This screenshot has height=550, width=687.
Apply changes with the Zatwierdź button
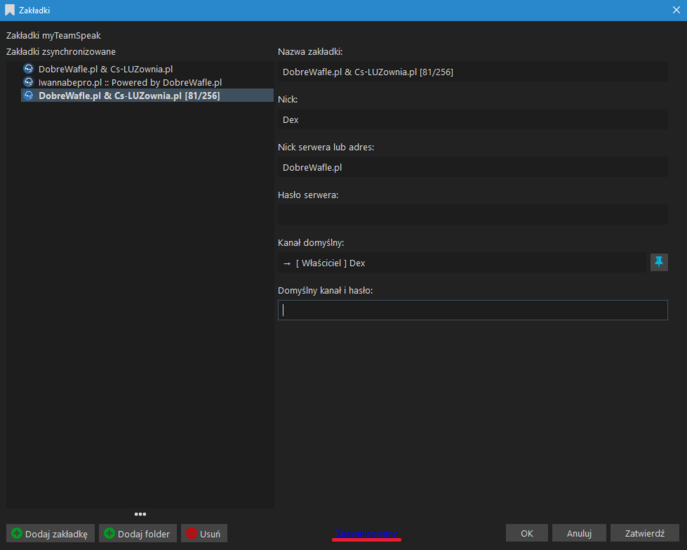pyautogui.click(x=644, y=534)
